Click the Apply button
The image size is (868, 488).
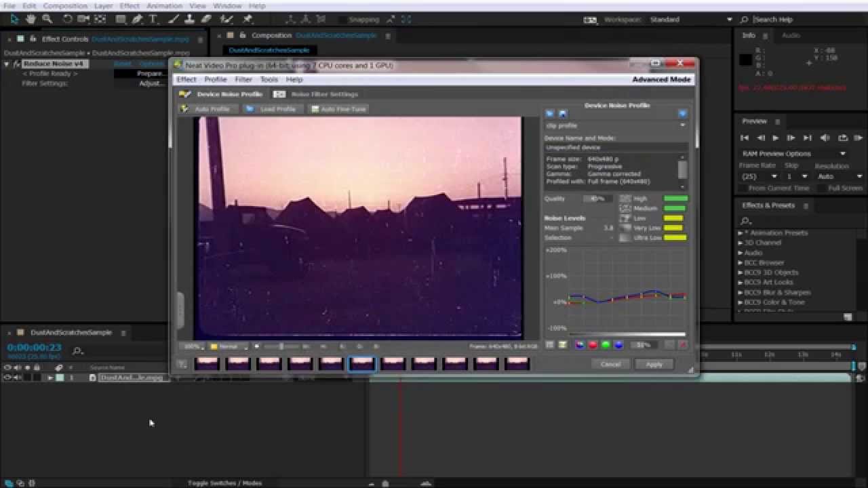click(654, 364)
